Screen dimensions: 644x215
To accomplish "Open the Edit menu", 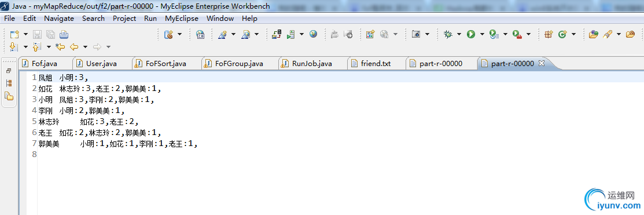I will click(x=30, y=19).
